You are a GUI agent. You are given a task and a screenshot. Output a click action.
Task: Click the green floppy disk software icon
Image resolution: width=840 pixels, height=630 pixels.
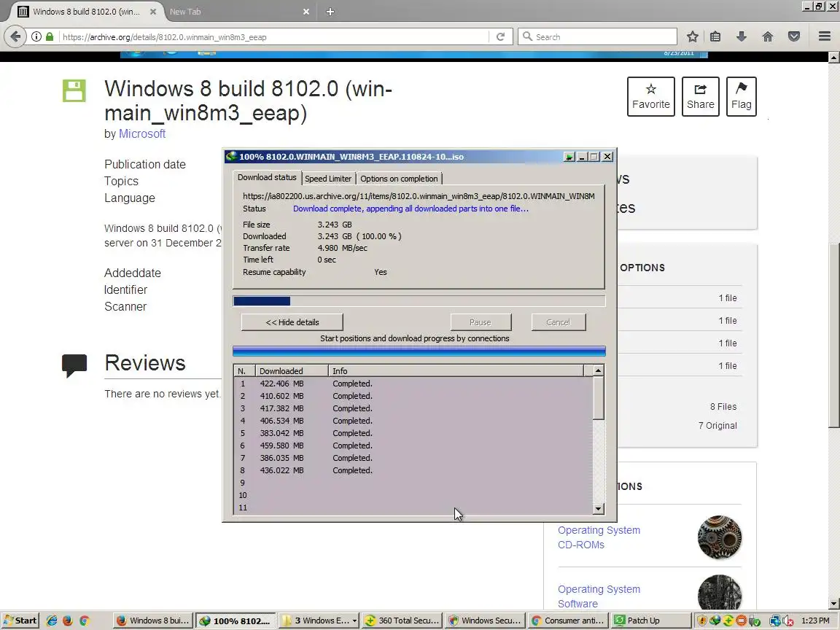click(74, 90)
